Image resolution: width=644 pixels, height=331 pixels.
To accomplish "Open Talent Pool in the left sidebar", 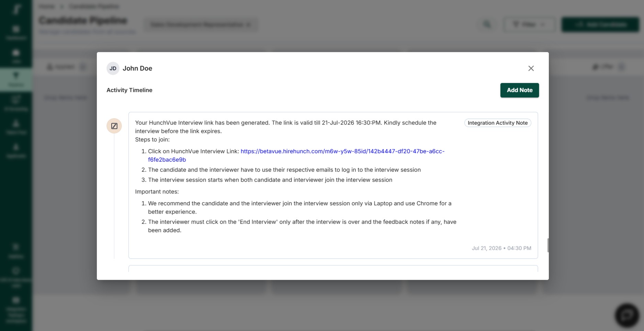I will (x=16, y=127).
